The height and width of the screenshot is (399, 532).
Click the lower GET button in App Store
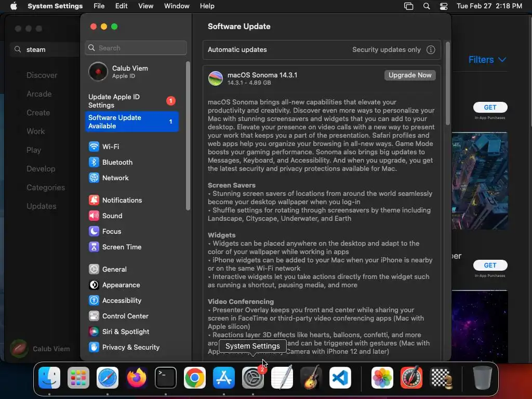click(x=490, y=265)
